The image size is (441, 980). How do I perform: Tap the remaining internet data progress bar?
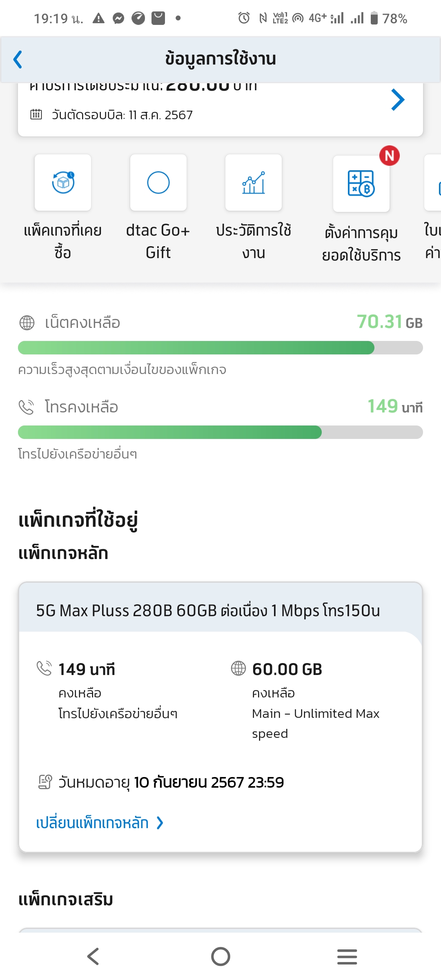tap(220, 348)
